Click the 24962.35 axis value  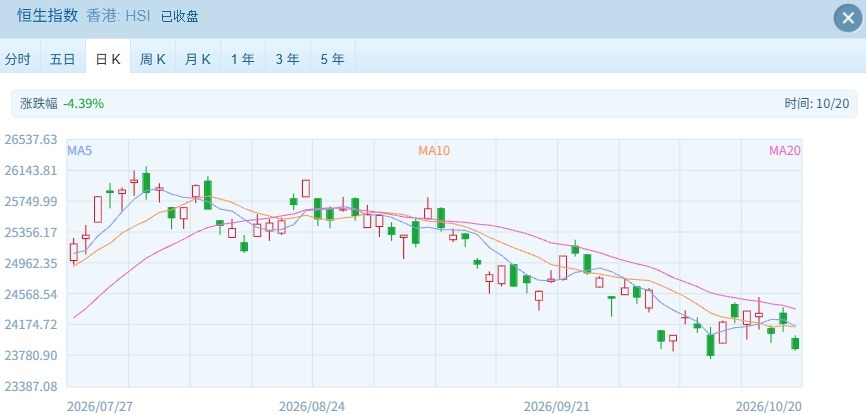31,263
